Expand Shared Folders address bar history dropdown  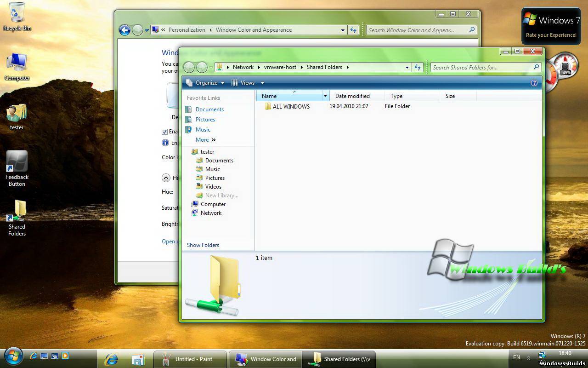tap(407, 67)
